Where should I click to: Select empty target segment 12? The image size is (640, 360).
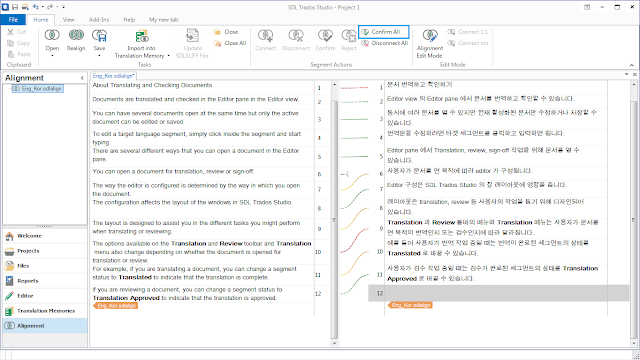[x=496, y=293]
